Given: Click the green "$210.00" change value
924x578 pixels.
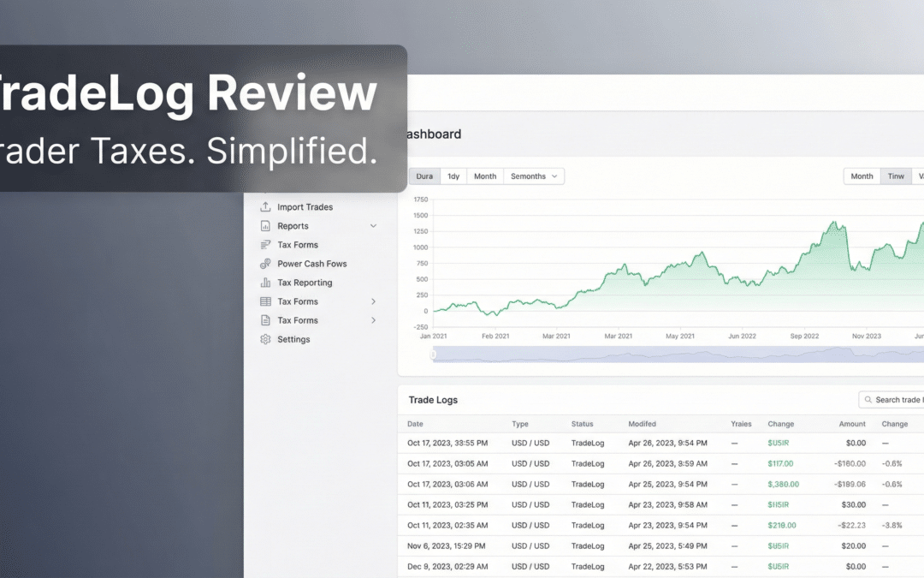Looking at the screenshot, I should pos(781,526).
